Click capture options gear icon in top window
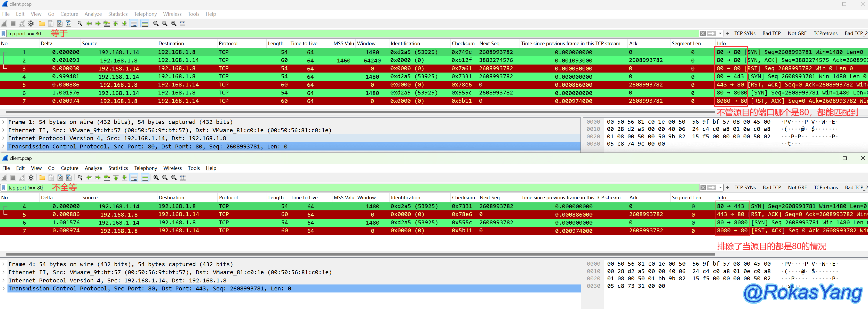The height and width of the screenshot is (309, 868). point(31,23)
